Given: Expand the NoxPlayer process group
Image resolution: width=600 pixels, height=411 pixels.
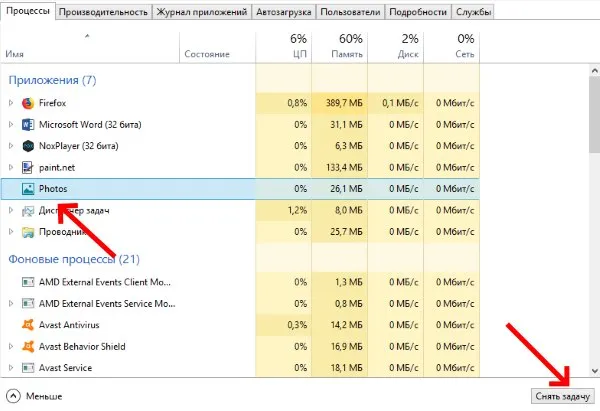Looking at the screenshot, I should [x=11, y=145].
